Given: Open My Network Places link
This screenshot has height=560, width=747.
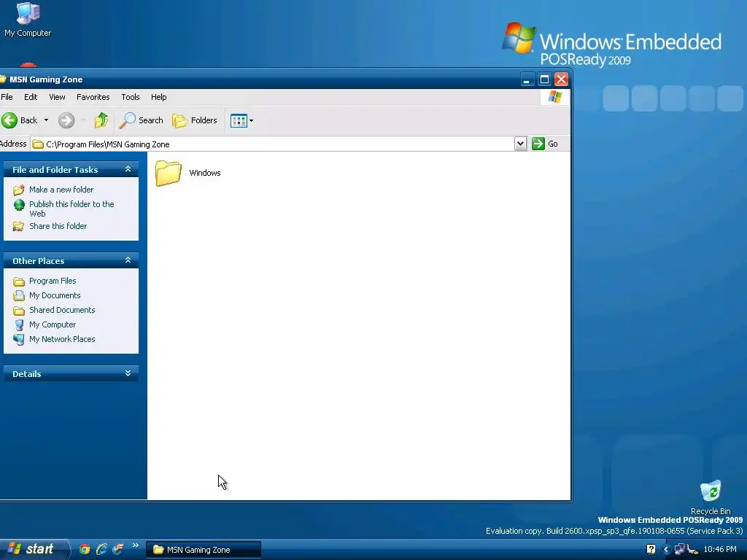Looking at the screenshot, I should [62, 339].
